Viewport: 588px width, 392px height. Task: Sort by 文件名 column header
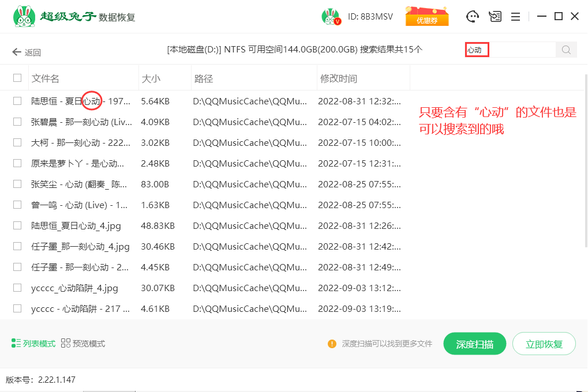46,78
